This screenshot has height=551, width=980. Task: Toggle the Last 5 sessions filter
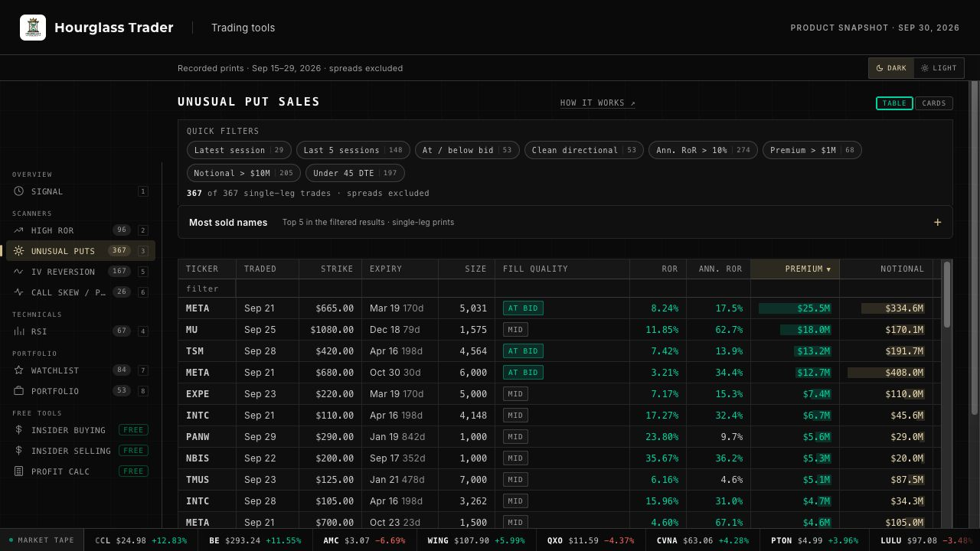tap(353, 150)
